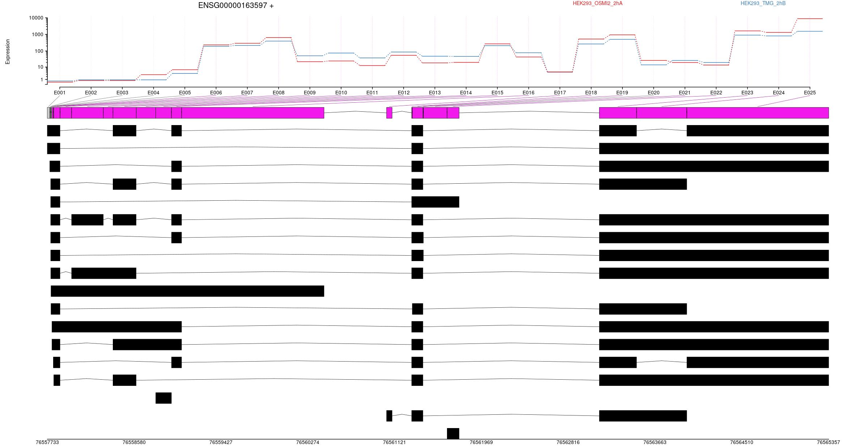Click exon label E025
The image size is (868, 448).
tap(810, 93)
